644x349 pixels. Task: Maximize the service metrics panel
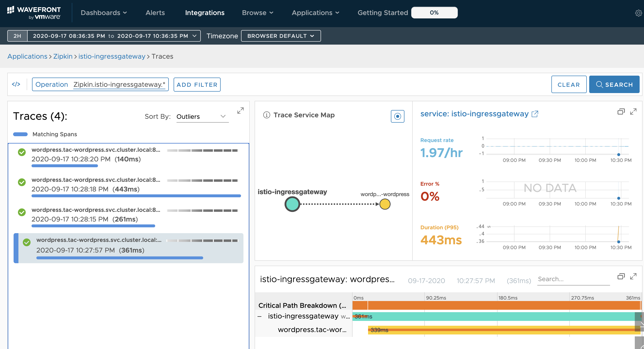click(633, 112)
